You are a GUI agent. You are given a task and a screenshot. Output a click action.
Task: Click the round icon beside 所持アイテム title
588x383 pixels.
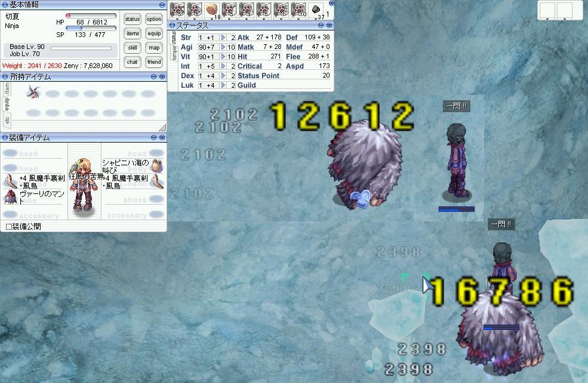(5, 76)
